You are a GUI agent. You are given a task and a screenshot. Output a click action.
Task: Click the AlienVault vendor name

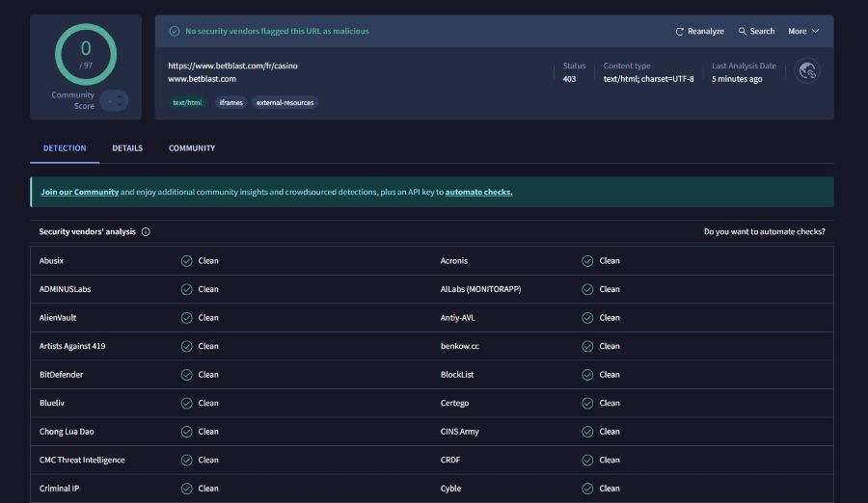pos(58,318)
